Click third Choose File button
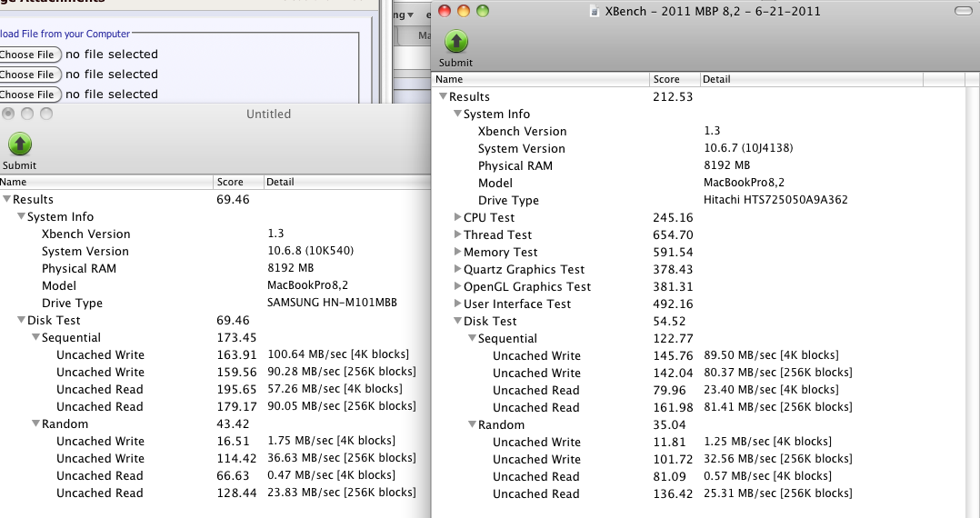The image size is (980, 518). pyautogui.click(x=28, y=95)
